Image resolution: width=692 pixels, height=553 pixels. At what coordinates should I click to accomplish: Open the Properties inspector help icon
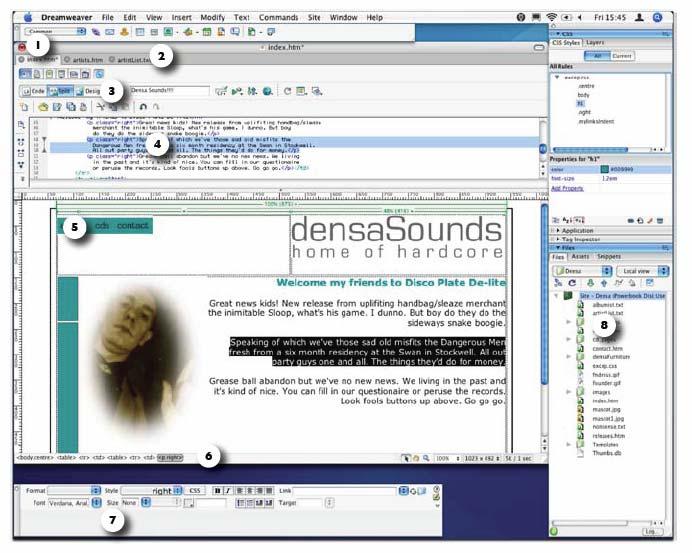tap(436, 489)
